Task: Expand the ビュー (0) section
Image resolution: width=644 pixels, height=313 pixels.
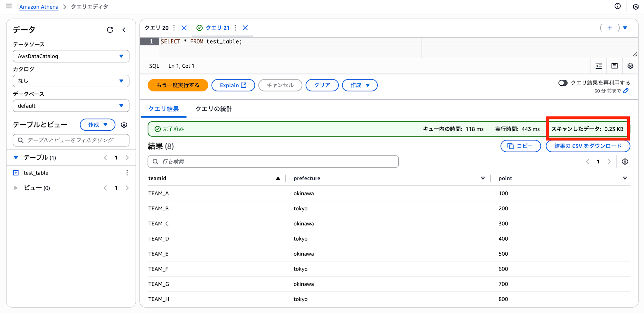Action: pyautogui.click(x=16, y=188)
